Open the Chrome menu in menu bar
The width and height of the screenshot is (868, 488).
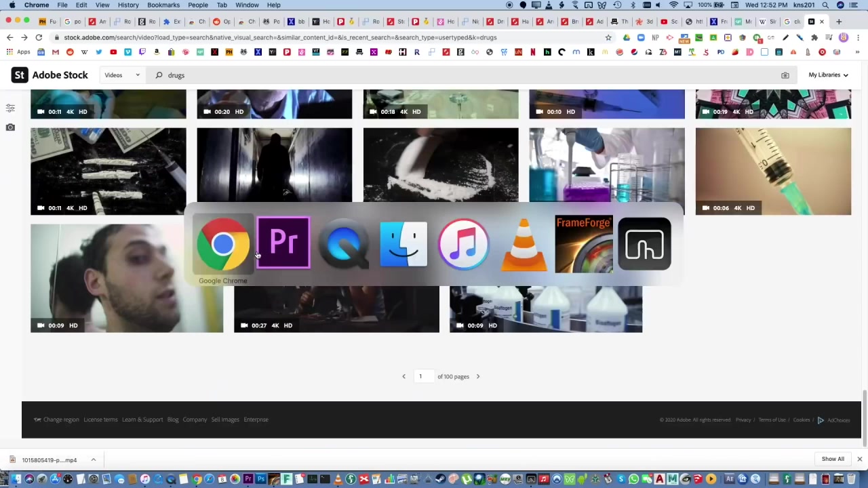pos(37,5)
